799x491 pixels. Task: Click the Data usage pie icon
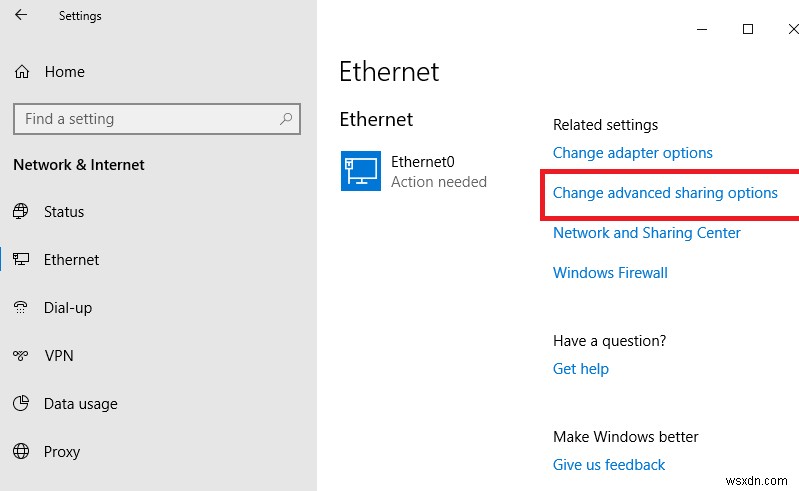[x=21, y=403]
